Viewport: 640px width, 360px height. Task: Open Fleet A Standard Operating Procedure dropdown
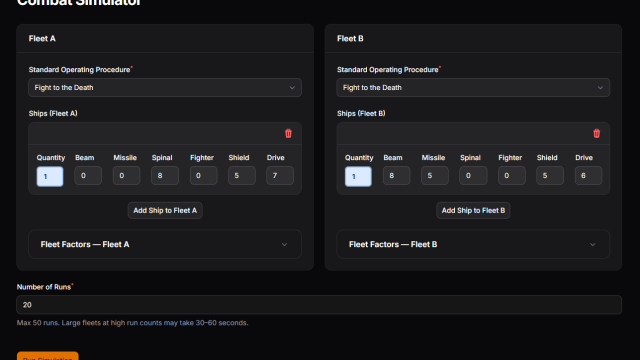pyautogui.click(x=165, y=88)
